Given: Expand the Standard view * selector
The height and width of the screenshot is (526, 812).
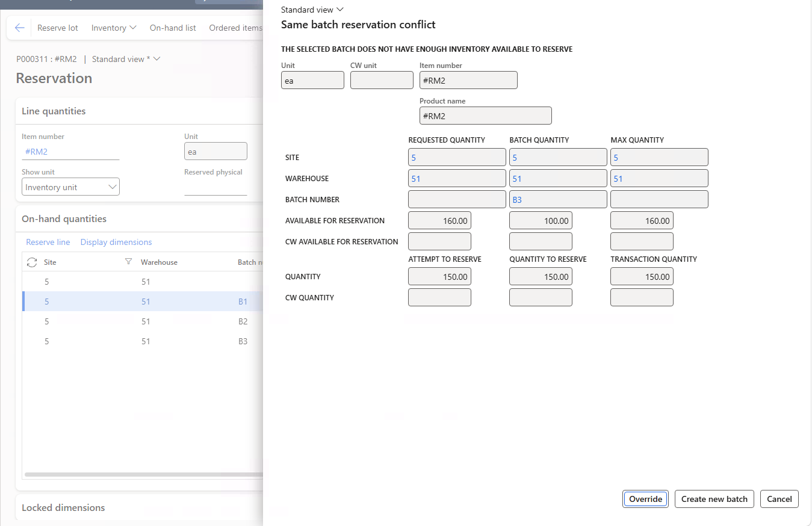Looking at the screenshot, I should click(x=126, y=59).
